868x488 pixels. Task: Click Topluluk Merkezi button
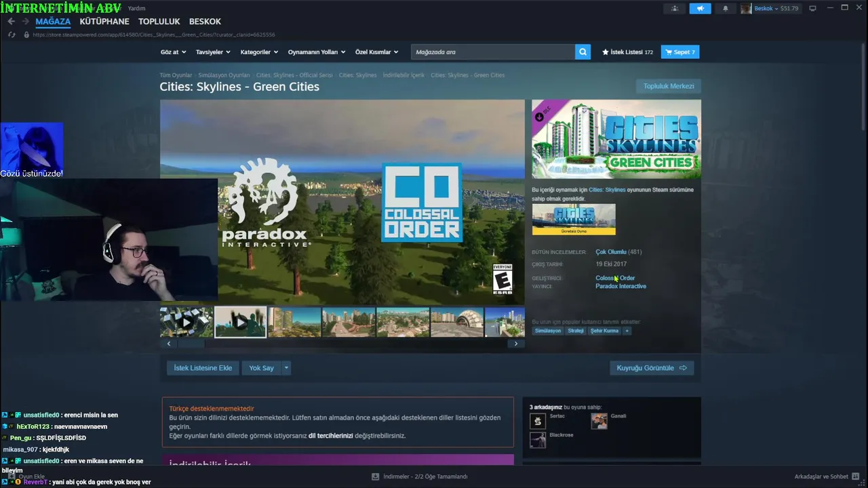tap(669, 86)
